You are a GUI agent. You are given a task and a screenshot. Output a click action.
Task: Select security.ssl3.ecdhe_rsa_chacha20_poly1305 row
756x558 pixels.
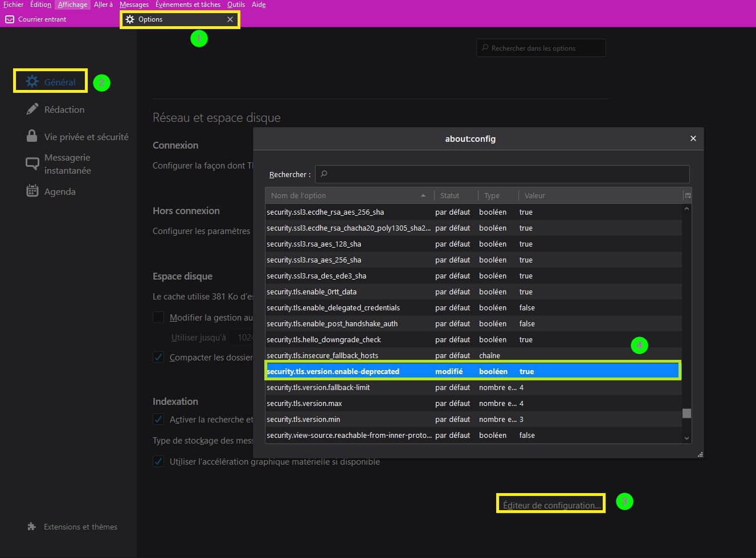pos(473,228)
